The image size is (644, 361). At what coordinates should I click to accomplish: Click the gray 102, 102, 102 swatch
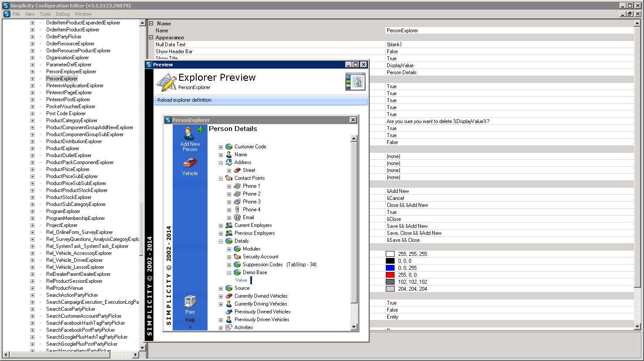click(390, 282)
